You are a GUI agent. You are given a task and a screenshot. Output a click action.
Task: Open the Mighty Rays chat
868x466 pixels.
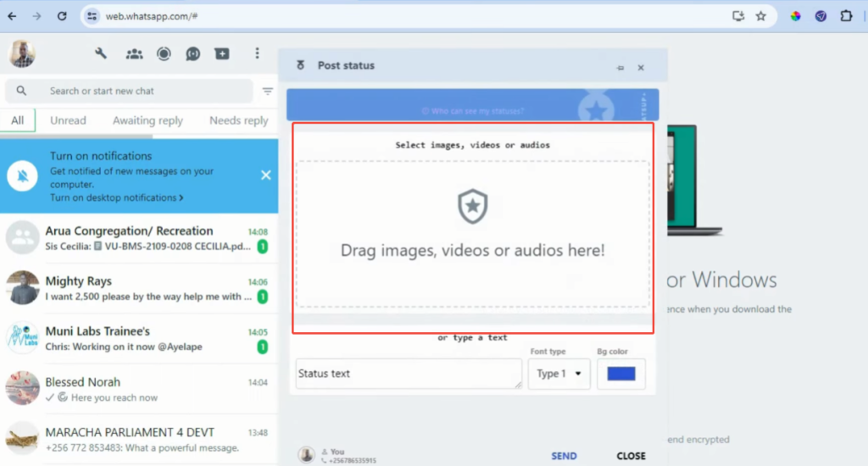pos(140,288)
